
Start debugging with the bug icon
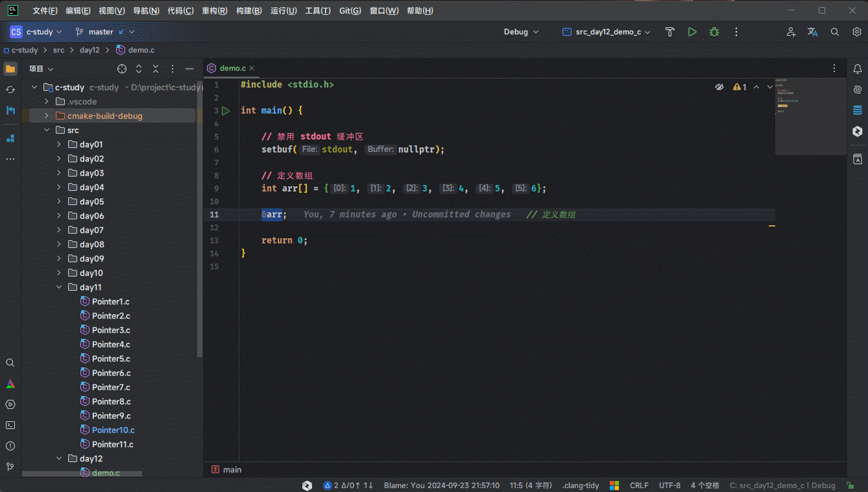pos(714,32)
